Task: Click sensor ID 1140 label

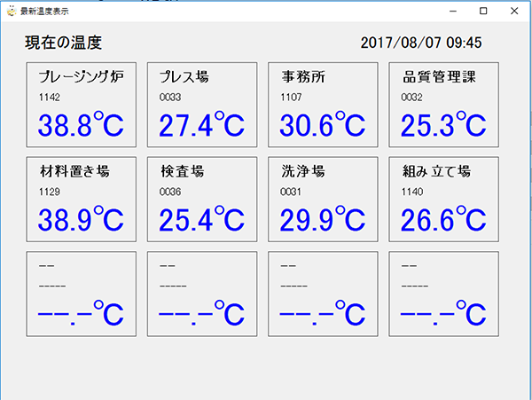Action: click(x=412, y=192)
